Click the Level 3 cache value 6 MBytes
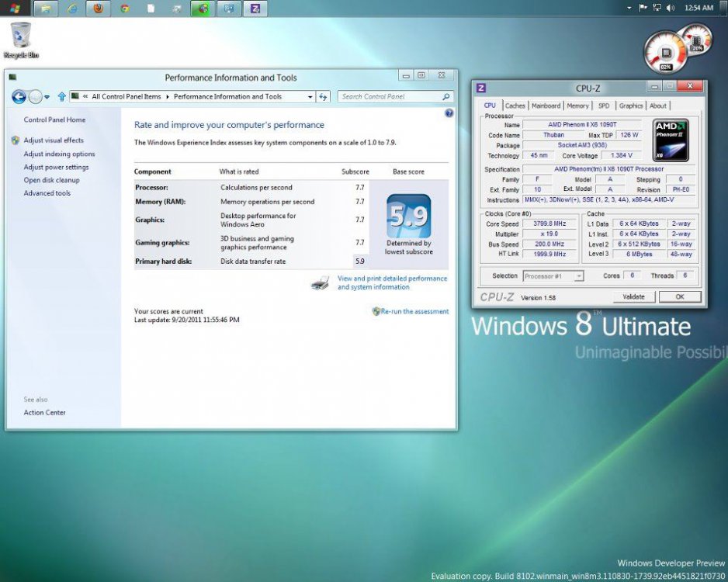This screenshot has width=728, height=582. pos(639,254)
